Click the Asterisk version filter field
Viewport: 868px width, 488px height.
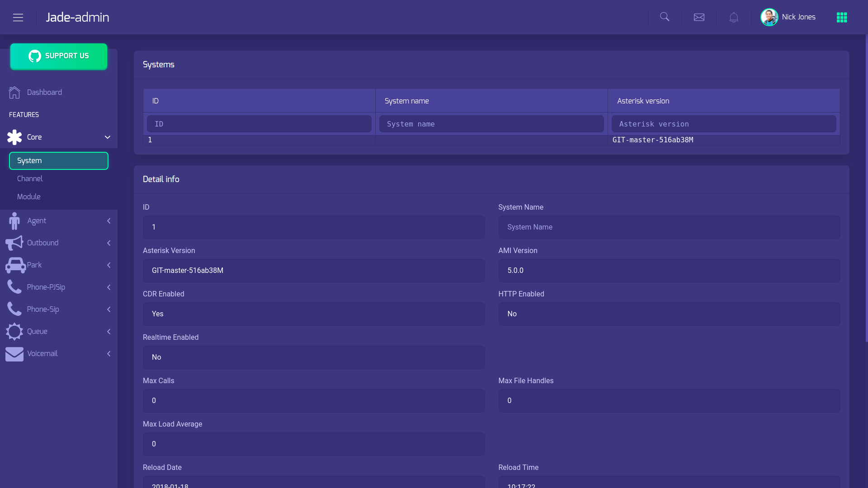[x=723, y=124]
